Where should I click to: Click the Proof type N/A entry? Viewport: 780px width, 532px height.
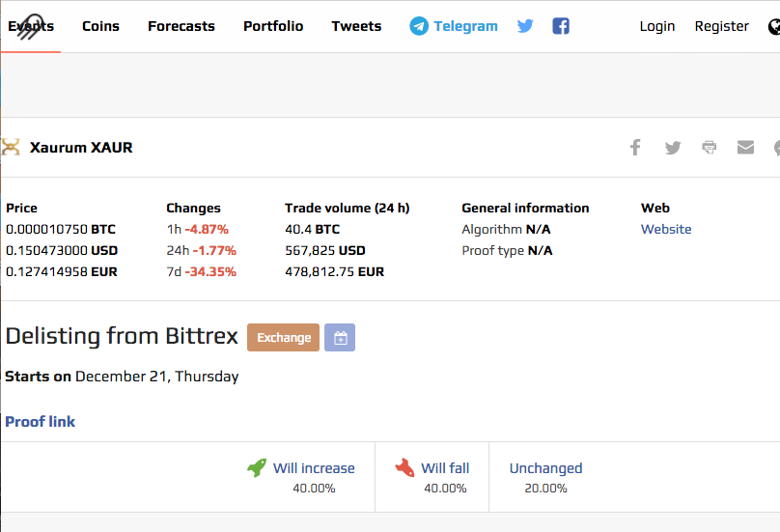coord(507,251)
